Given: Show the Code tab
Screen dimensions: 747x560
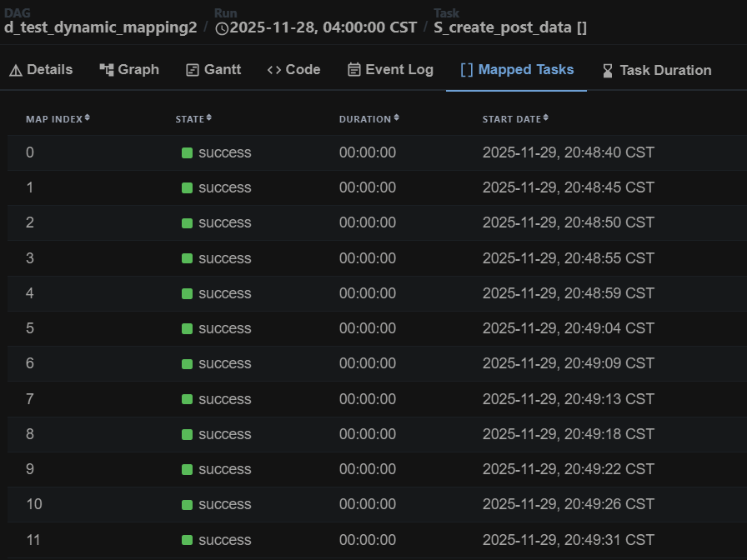Looking at the screenshot, I should [293, 70].
